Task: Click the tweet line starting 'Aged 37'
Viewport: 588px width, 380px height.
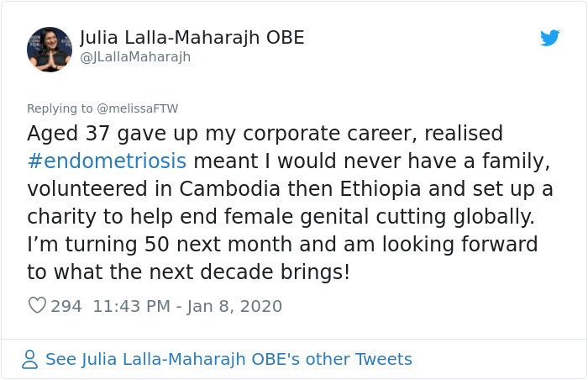Action: point(265,134)
